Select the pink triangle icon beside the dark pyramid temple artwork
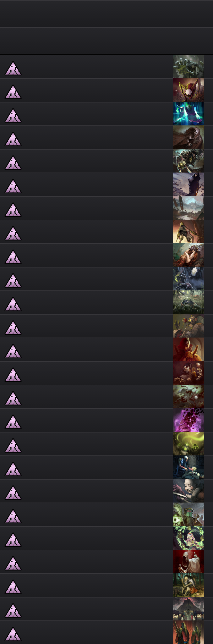 coord(13,610)
